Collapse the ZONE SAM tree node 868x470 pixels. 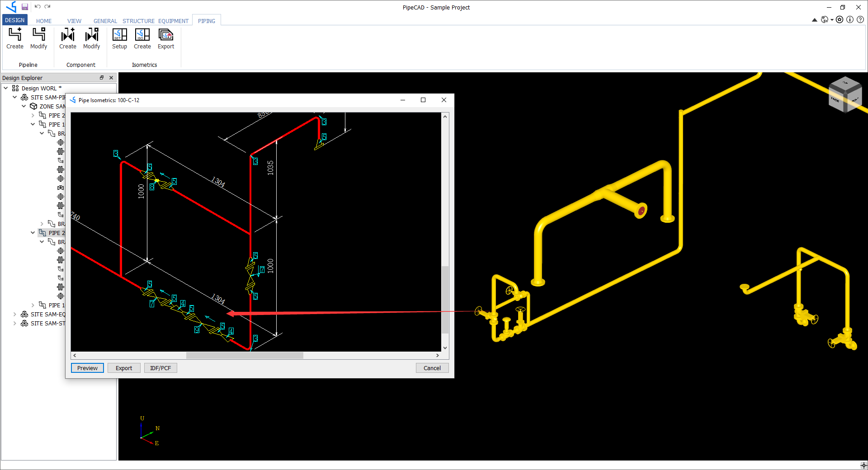click(24, 106)
